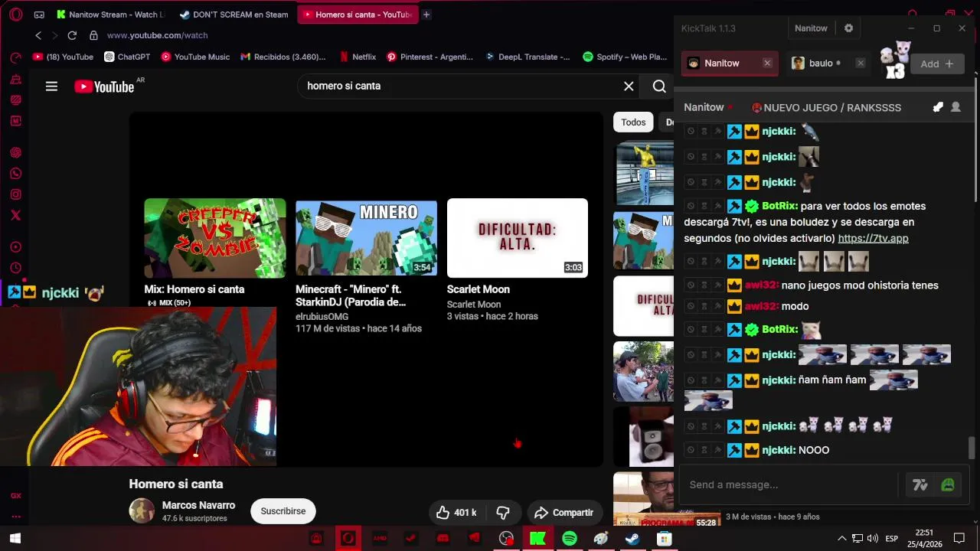Open X Twitter in Opera sidebar
Image resolution: width=980 pixels, height=551 pixels.
[15, 216]
